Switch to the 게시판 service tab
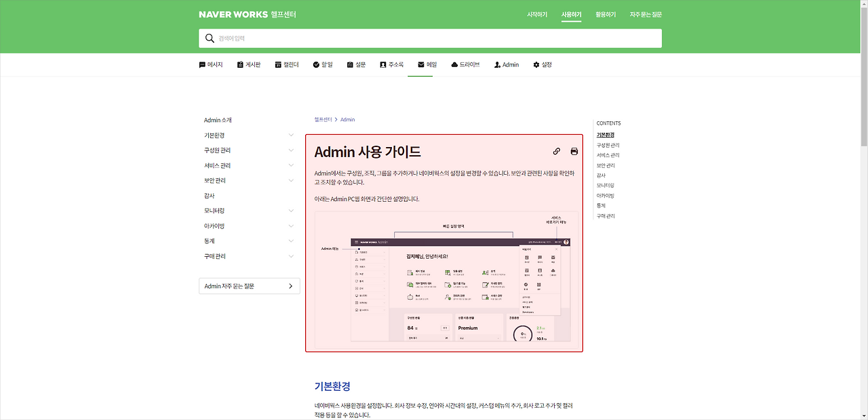868x420 pixels. coord(249,64)
